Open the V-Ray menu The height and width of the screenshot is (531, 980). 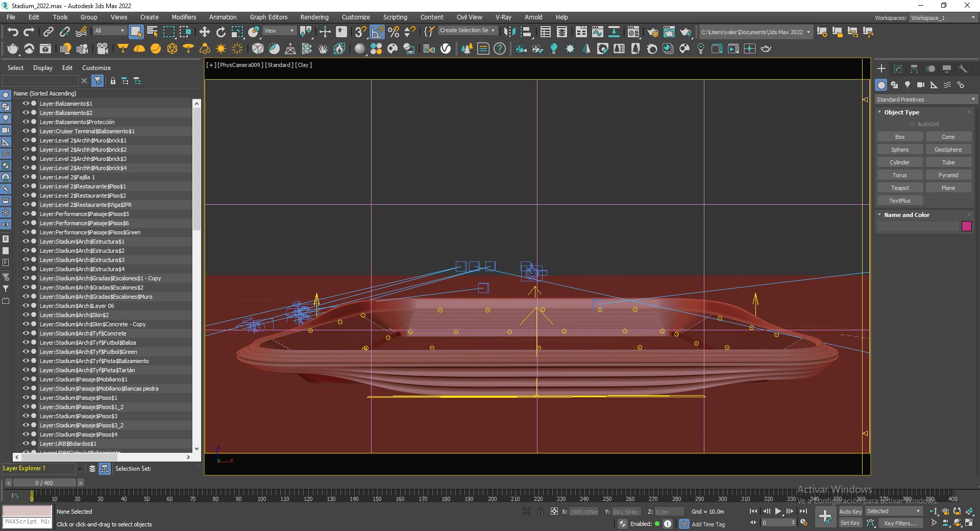503,17
